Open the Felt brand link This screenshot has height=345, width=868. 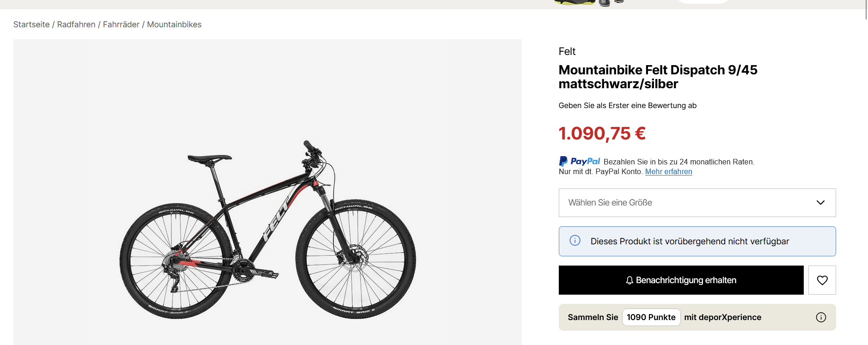point(567,51)
